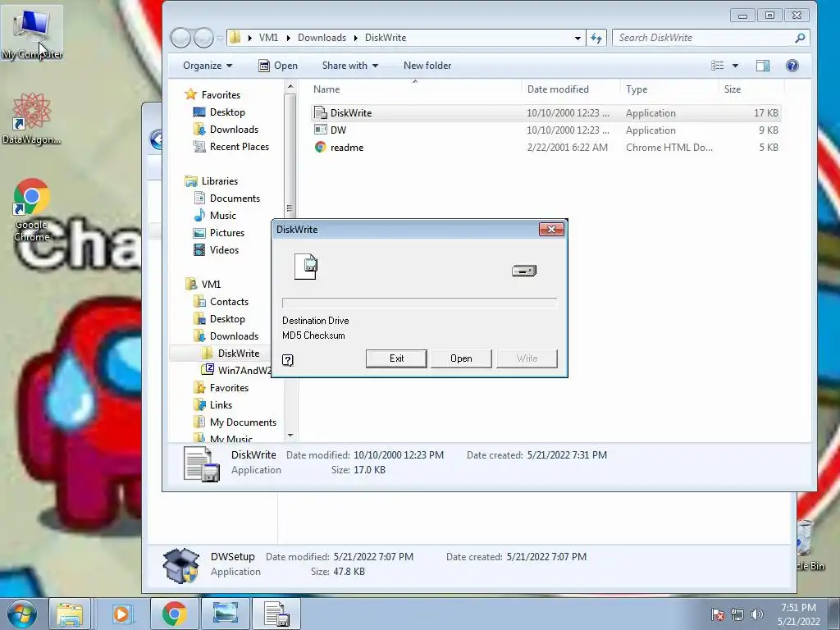Toggle the preview pane icon
Screen dimensions: 840x630
point(763,66)
